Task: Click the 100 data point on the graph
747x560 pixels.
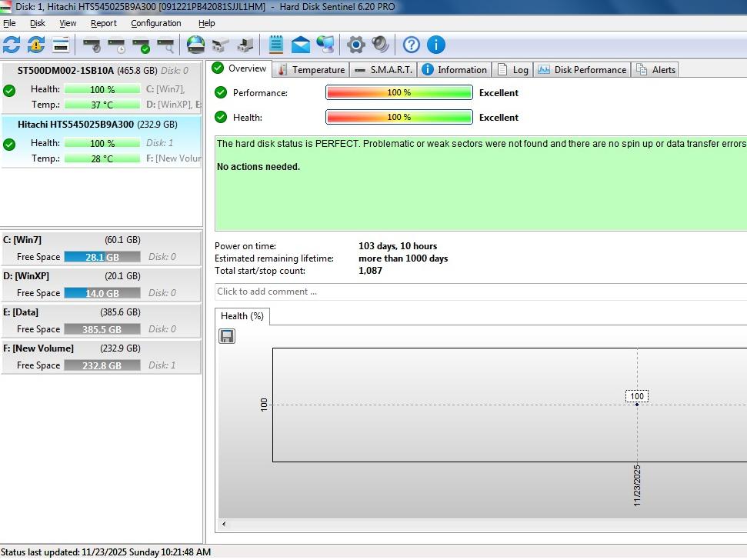Action: (637, 404)
